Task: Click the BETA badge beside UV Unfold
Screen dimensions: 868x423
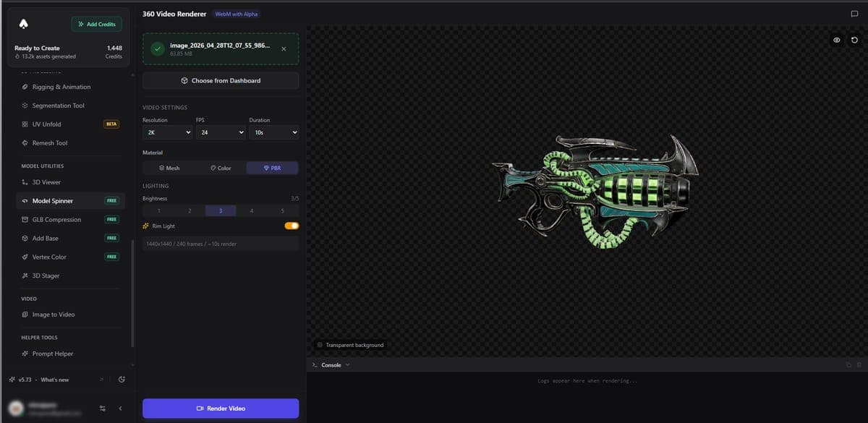Action: pyautogui.click(x=111, y=124)
